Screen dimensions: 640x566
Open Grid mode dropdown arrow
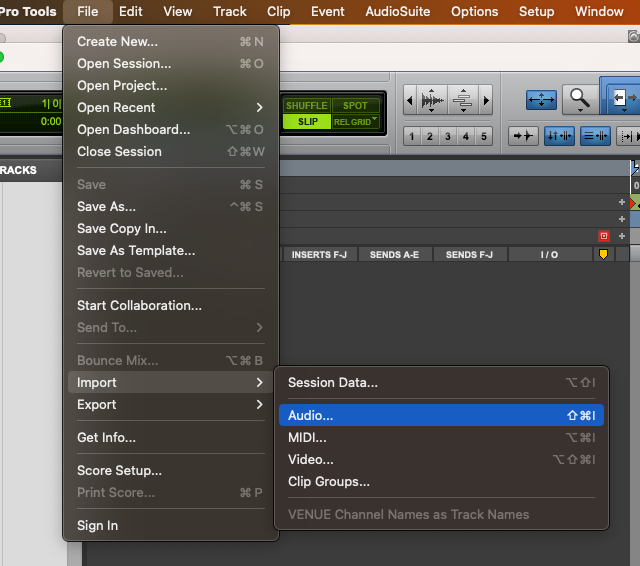[x=374, y=119]
